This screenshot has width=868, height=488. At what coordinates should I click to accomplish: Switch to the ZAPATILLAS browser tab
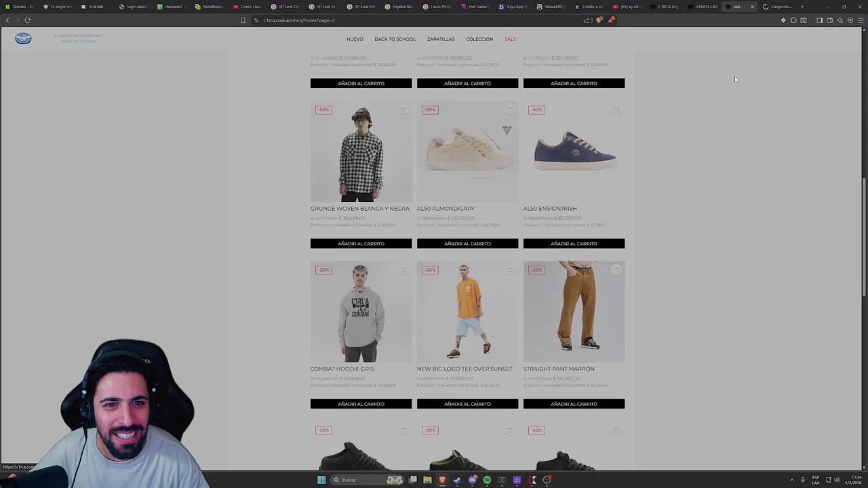tap(703, 7)
